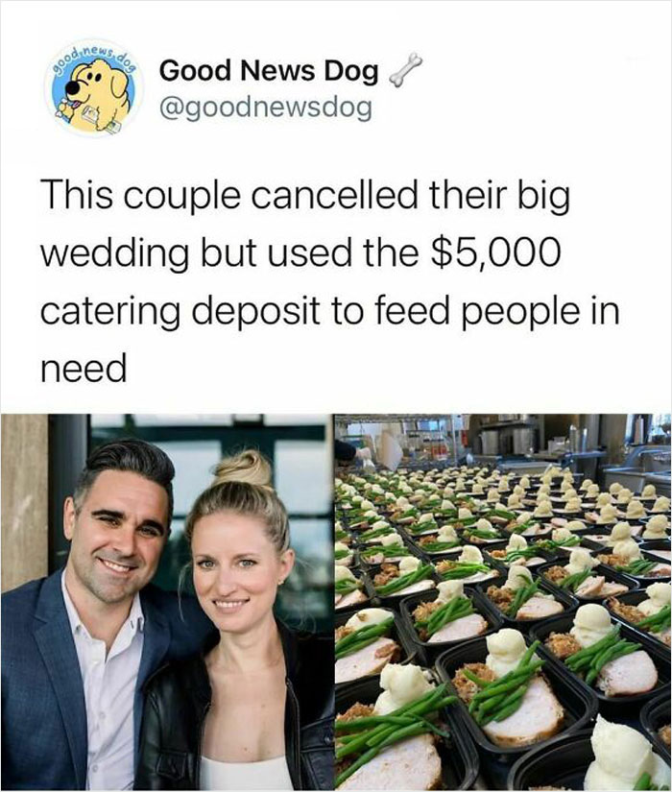The height and width of the screenshot is (792, 672).
Task: Open the Good News Dog profile avatar
Action: 93,89
